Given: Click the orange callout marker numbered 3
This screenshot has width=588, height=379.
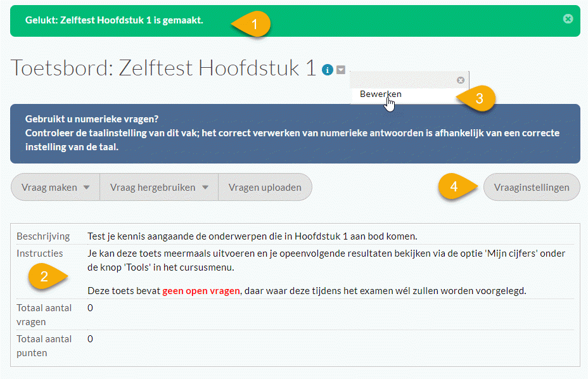Looking at the screenshot, I should tap(479, 98).
